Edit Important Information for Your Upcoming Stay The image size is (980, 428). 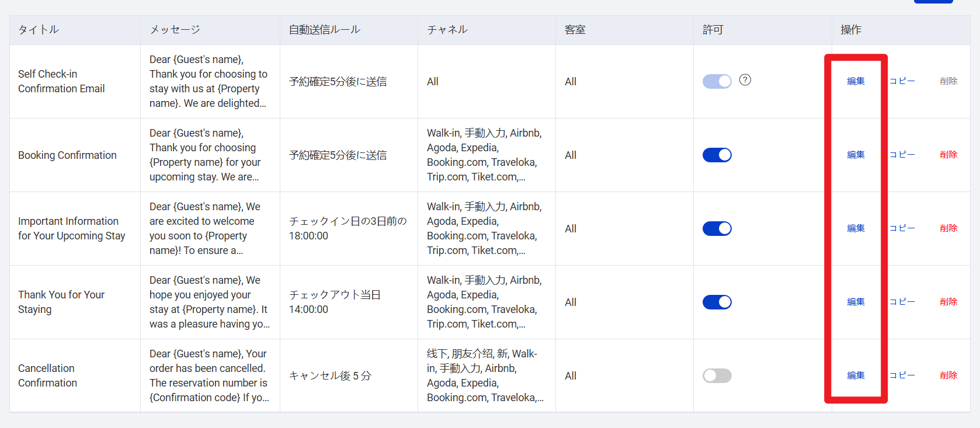(x=856, y=228)
